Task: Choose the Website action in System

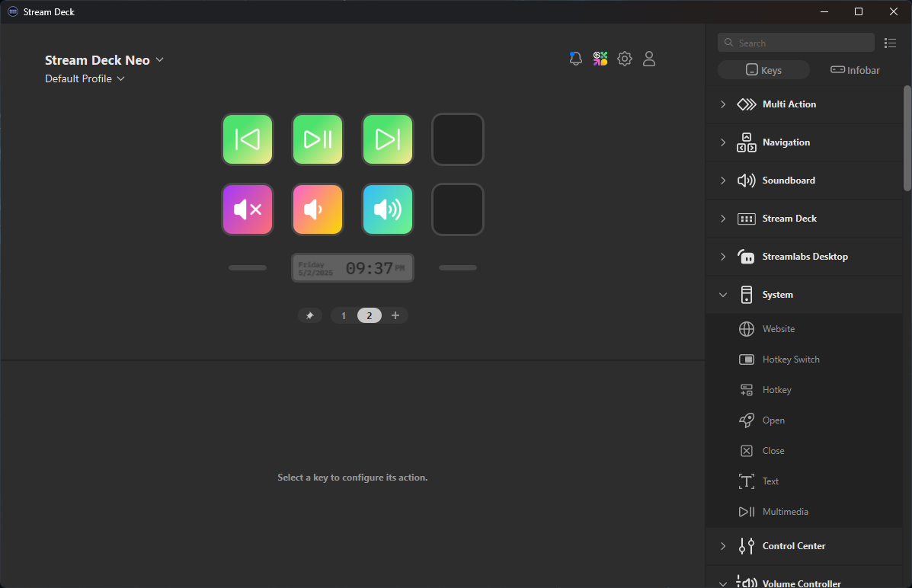Action: 778,328
